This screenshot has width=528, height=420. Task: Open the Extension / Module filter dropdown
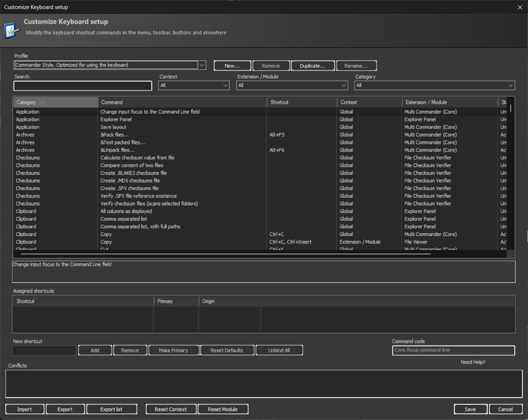pyautogui.click(x=292, y=86)
